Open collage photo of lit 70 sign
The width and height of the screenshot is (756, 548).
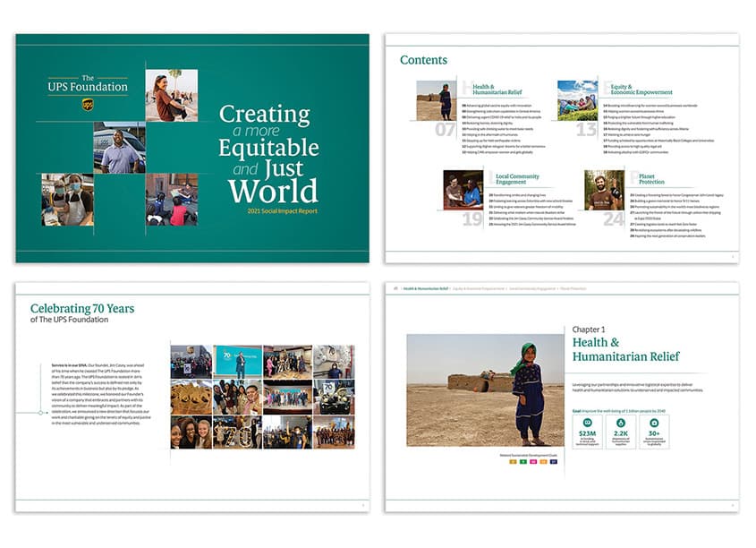pyautogui.click(x=238, y=432)
